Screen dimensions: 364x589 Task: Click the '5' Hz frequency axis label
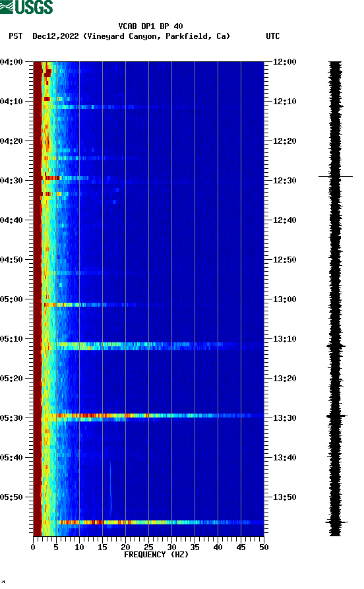(x=56, y=547)
